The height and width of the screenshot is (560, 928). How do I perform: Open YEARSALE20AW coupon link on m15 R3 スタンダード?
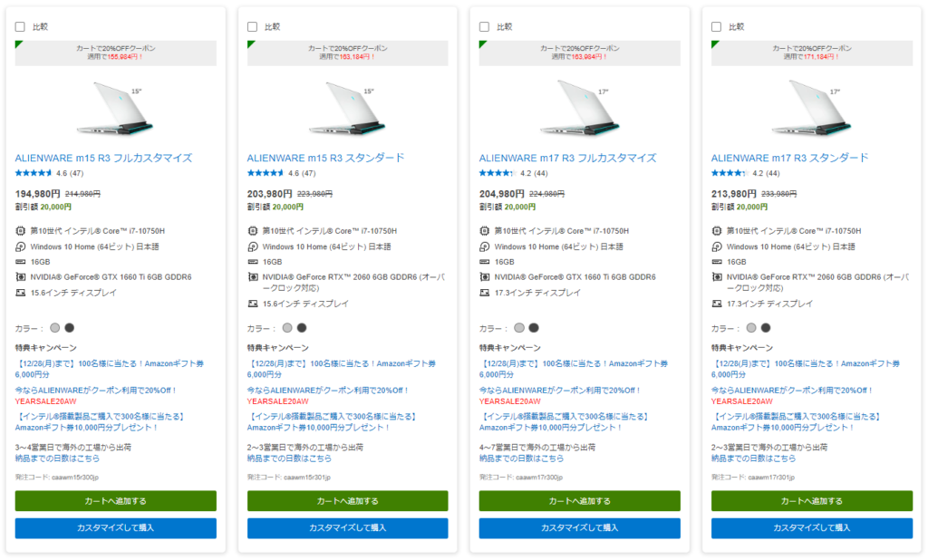point(277,401)
